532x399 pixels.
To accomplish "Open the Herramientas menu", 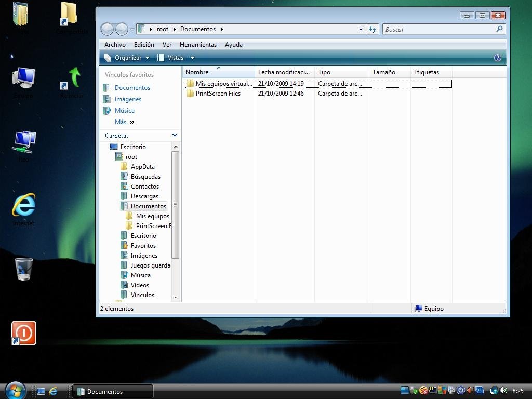I will [x=198, y=45].
